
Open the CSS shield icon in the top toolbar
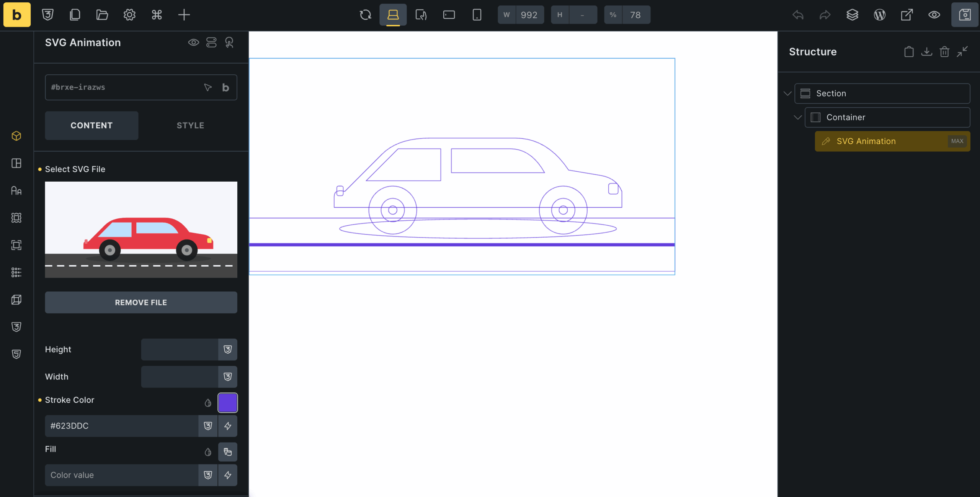click(47, 15)
